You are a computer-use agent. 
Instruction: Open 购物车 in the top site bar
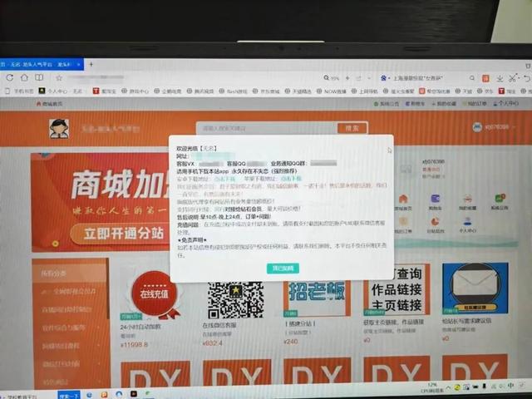[415, 103]
